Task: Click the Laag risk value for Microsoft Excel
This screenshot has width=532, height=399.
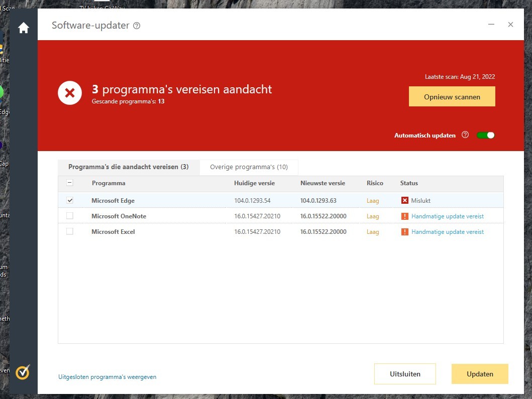Action: pos(373,232)
